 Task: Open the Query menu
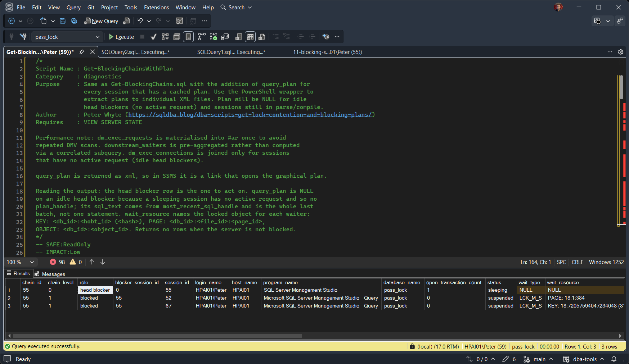[x=73, y=7]
